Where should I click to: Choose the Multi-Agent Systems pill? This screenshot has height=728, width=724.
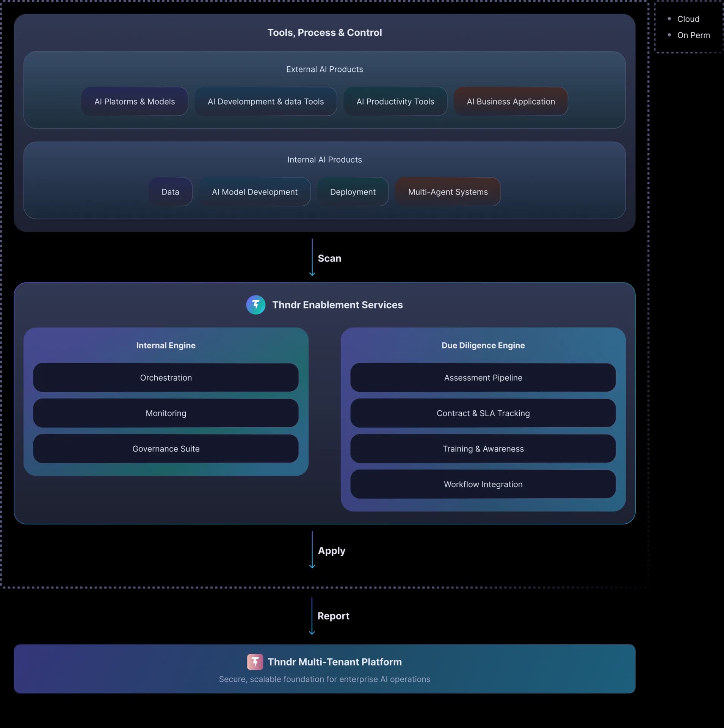448,192
